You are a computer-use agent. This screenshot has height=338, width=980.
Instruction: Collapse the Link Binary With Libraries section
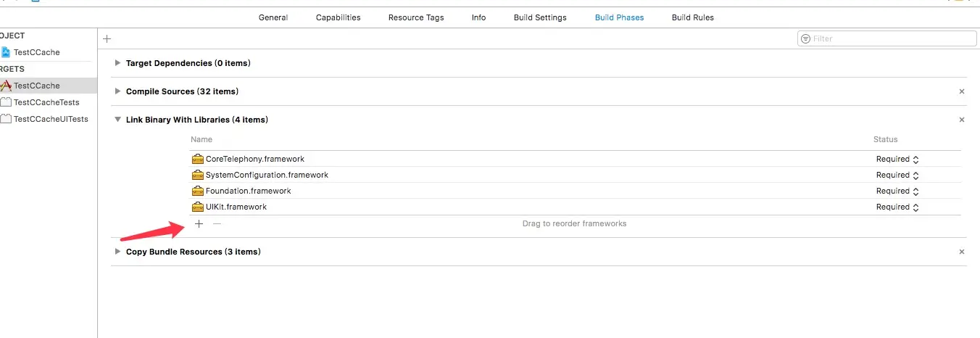tap(118, 120)
